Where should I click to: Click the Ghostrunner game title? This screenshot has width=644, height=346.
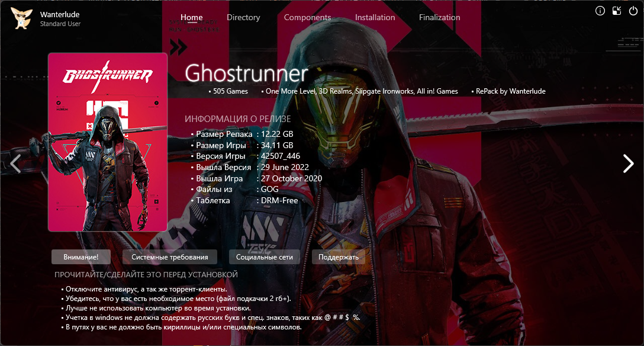coord(247,73)
